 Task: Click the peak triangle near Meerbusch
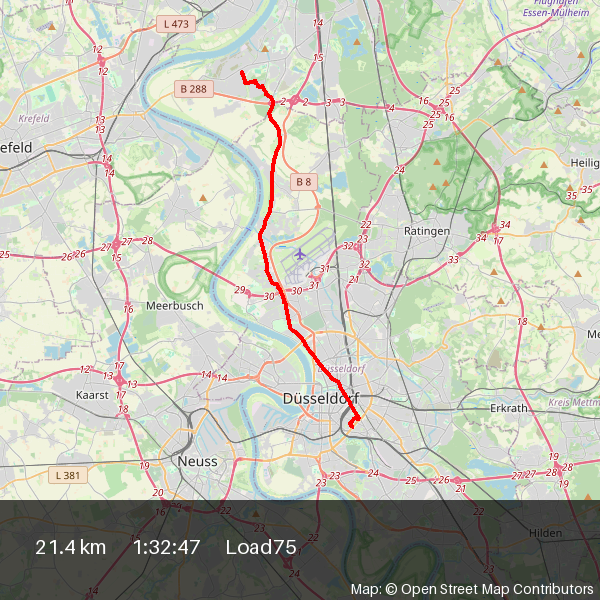(203, 198)
